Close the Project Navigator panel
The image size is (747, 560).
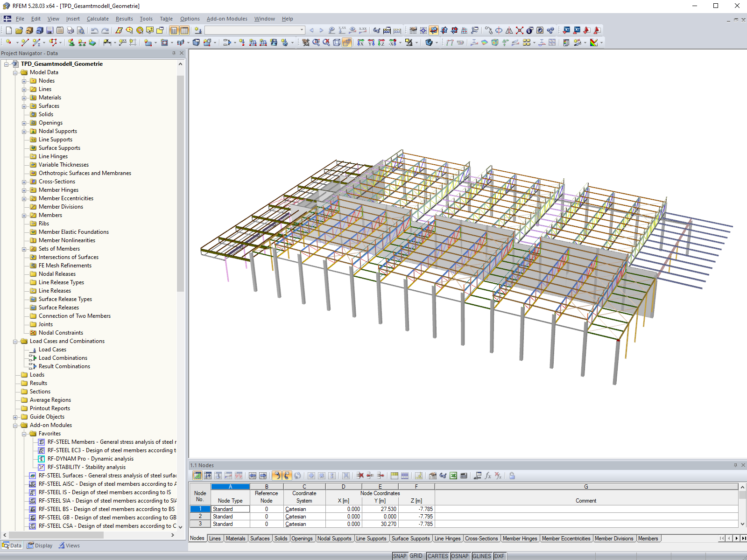click(182, 53)
